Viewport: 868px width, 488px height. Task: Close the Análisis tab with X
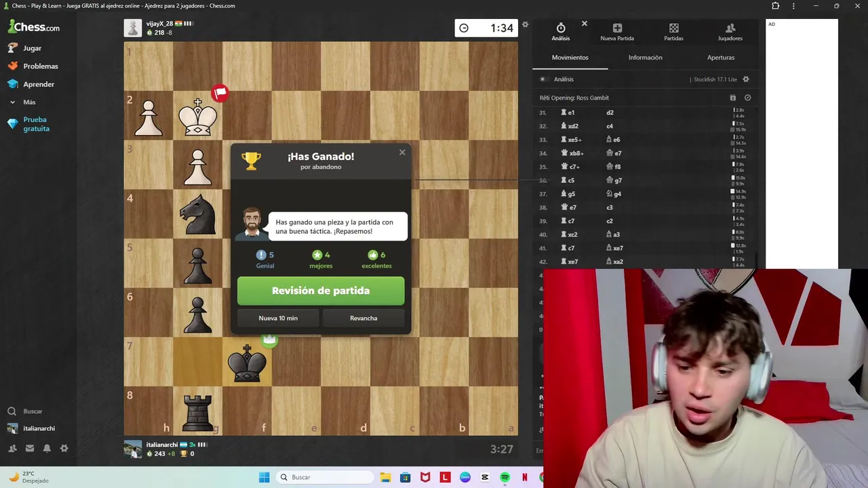(x=585, y=24)
